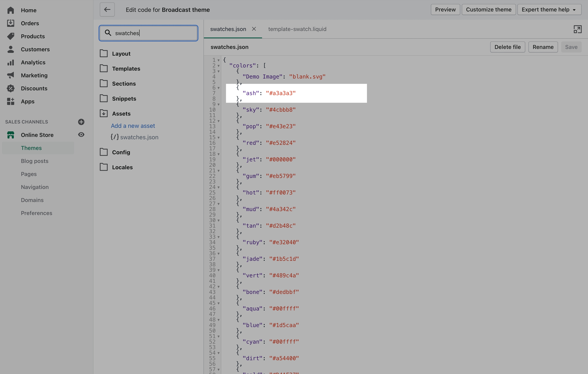Add a sales channel with plus icon
The image size is (588, 374).
(81, 122)
